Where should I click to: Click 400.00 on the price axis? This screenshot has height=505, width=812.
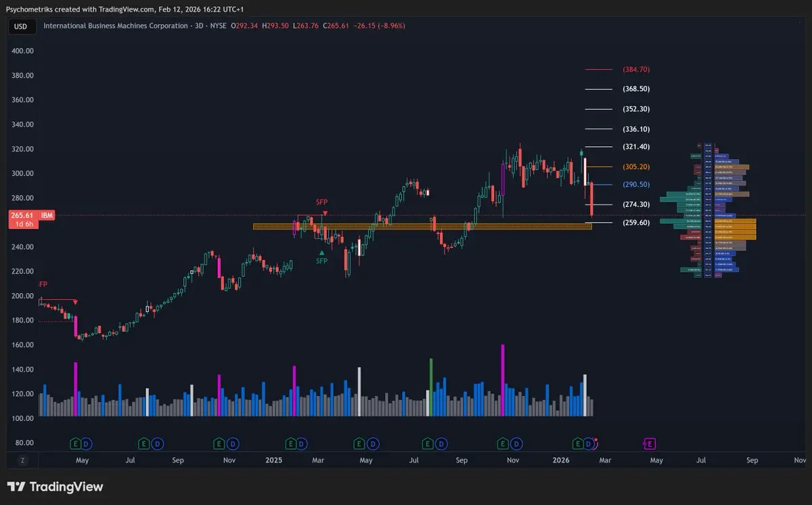click(24, 51)
